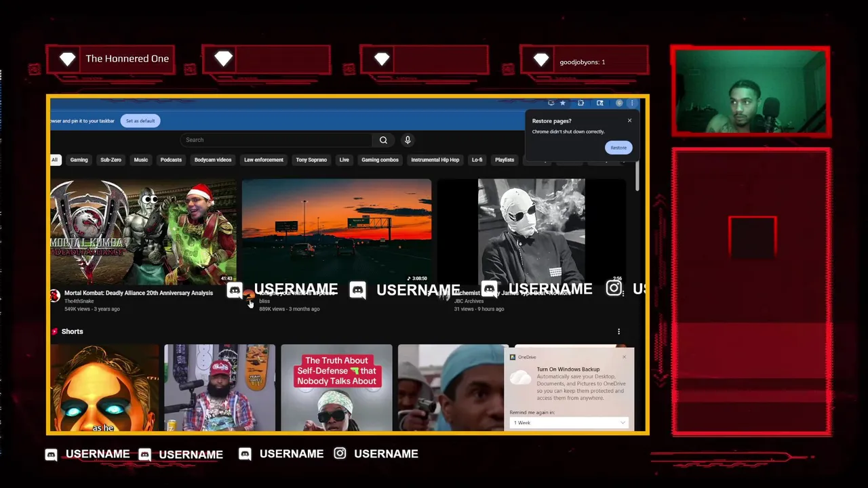The width and height of the screenshot is (868, 488).
Task: Open the Chrome extensions puzzle icon
Action: coord(581,103)
